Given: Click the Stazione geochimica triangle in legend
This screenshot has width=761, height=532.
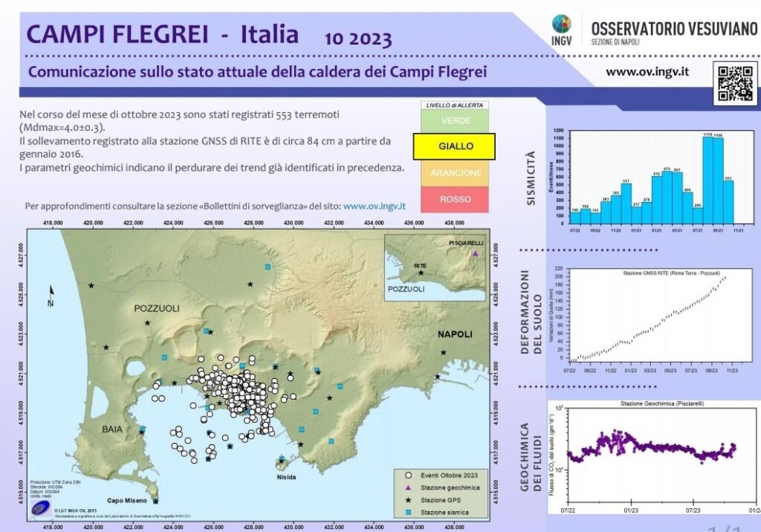Looking at the screenshot, I should coord(409,487).
